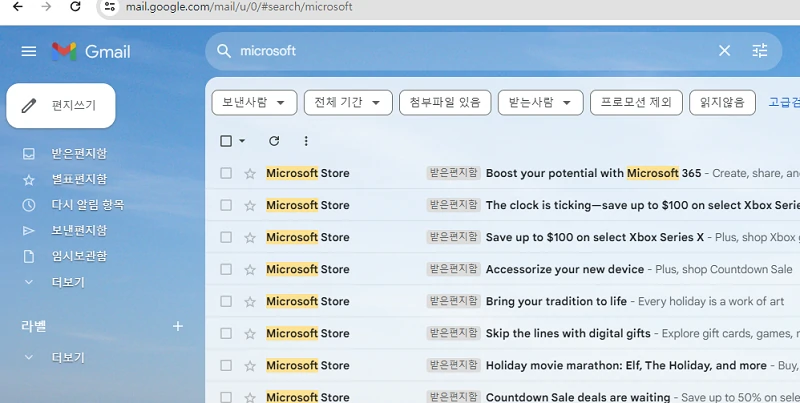Open Accessorize your new device email
The width and height of the screenshot is (800, 403).
[565, 269]
